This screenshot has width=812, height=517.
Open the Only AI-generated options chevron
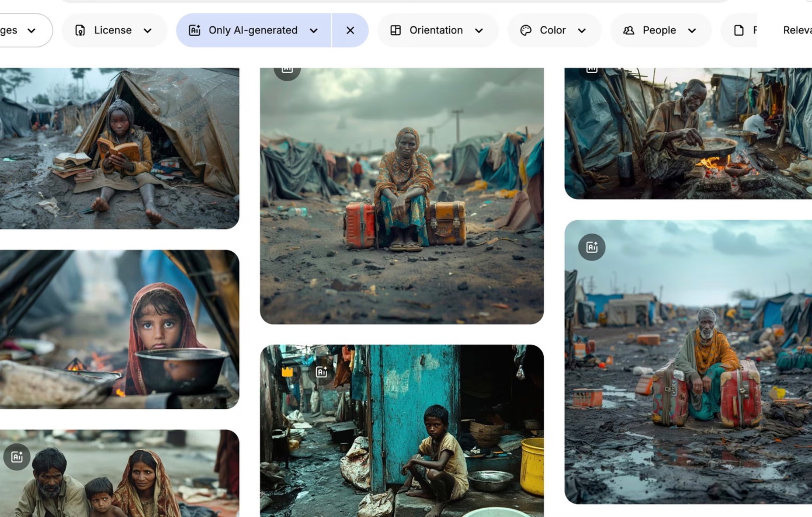[314, 30]
